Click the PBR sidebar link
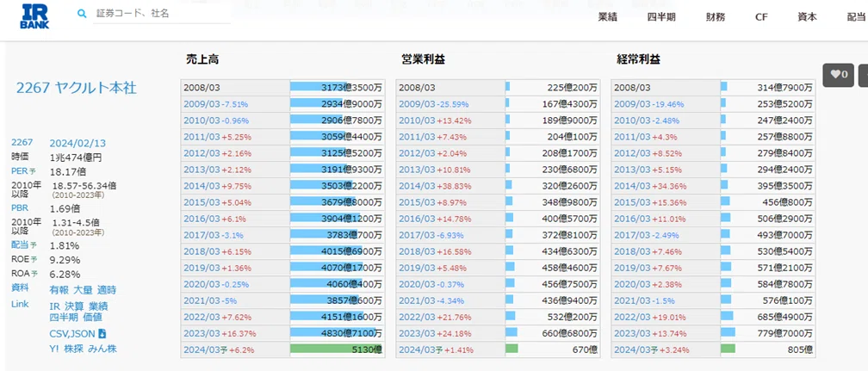This screenshot has height=371, width=868. (x=20, y=208)
